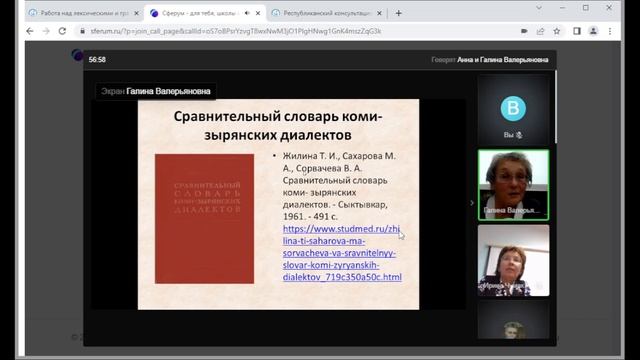Open the Chrome profile avatar
This screenshot has width=640, height=360.
pos(593,31)
